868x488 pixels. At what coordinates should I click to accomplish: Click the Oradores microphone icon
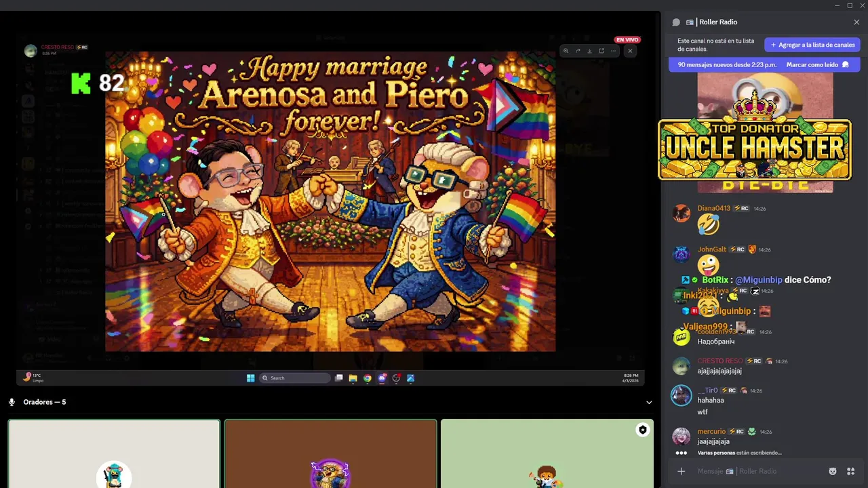[x=12, y=402]
